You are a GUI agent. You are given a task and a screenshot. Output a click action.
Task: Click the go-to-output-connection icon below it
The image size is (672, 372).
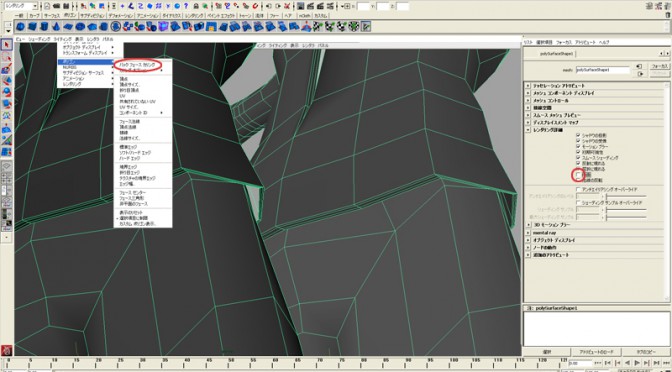click(639, 74)
